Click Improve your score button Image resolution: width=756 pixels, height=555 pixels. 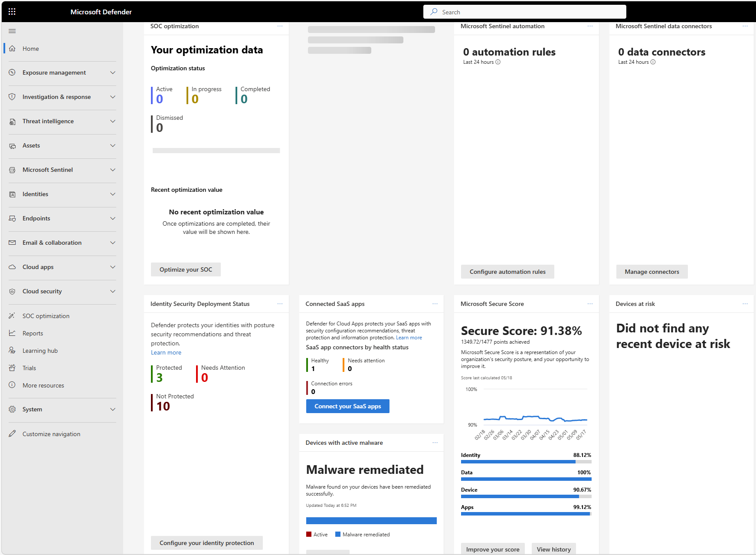(493, 549)
